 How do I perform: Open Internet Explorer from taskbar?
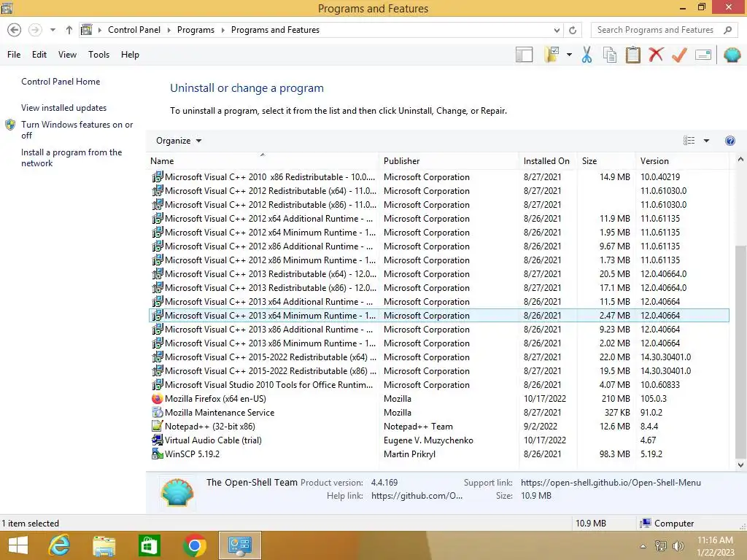click(59, 545)
